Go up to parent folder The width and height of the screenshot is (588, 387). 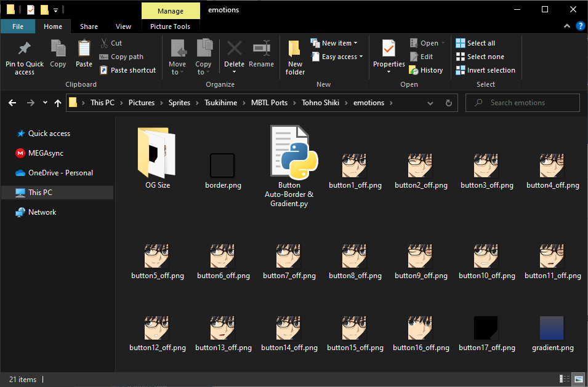click(x=58, y=103)
